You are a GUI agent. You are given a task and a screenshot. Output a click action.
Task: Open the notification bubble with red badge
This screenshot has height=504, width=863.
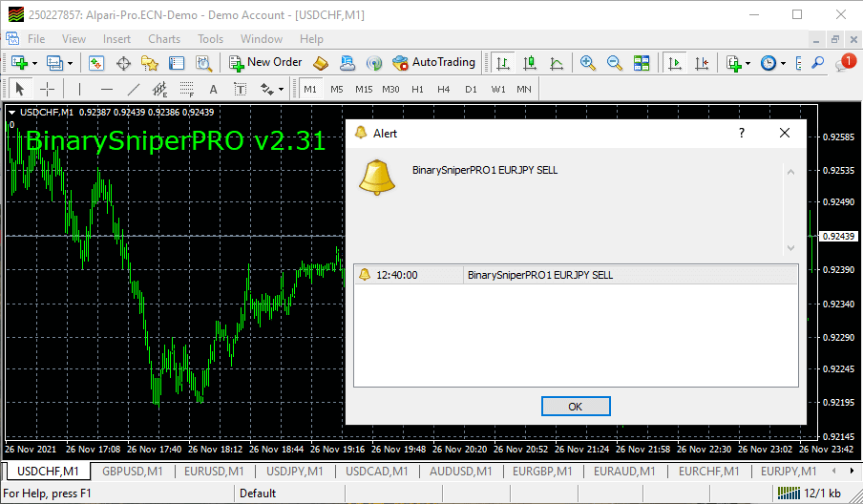[845, 63]
